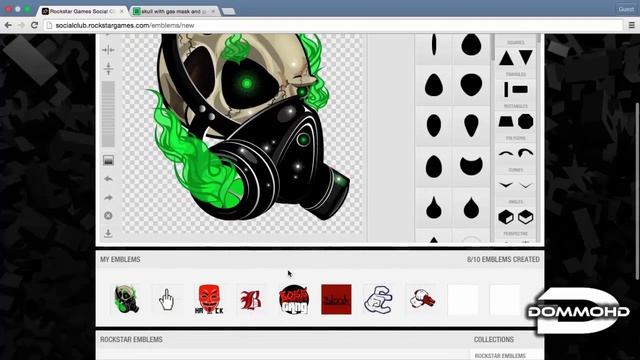This screenshot has width=640, height=360.
Task: Pick the wide egg shape in the top row
Action: (x=471, y=44)
